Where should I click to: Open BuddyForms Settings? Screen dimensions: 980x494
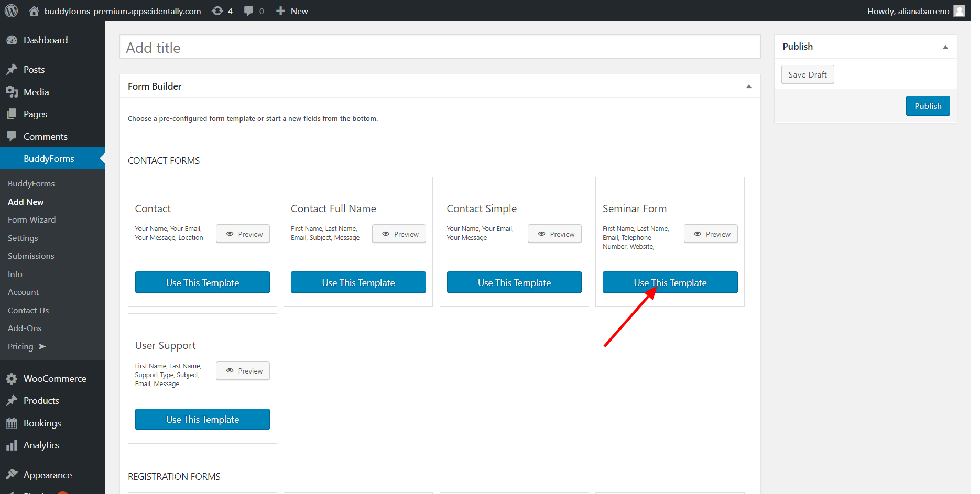[23, 238]
